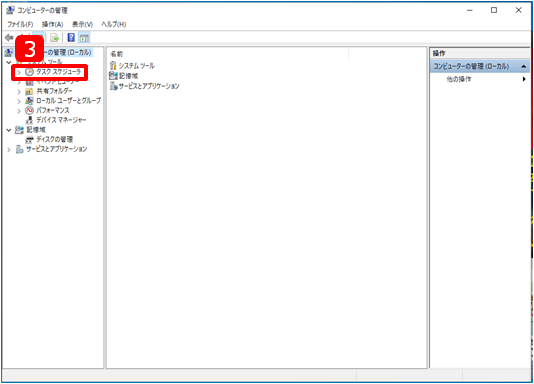Select サービスとアプリケーション text in the center list
Viewport: 534px width, 384px height.
149,86
